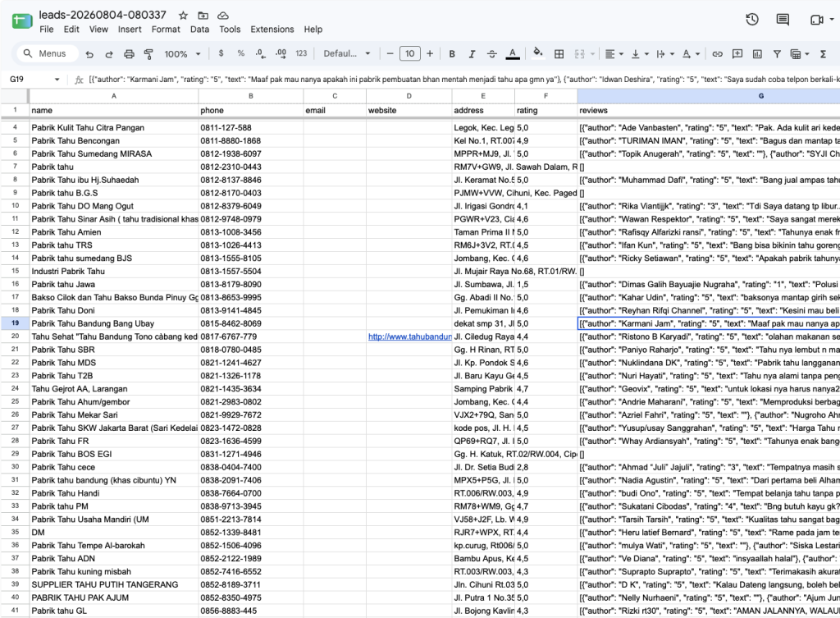Redo the last action
Image resolution: width=840 pixels, height=618 pixels.
click(109, 53)
